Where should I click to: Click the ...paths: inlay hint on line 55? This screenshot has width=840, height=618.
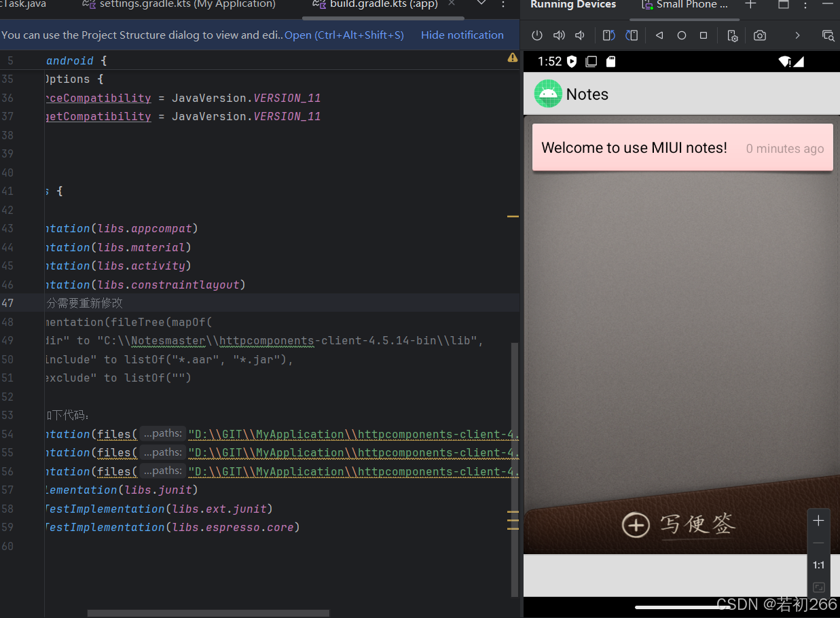(163, 452)
